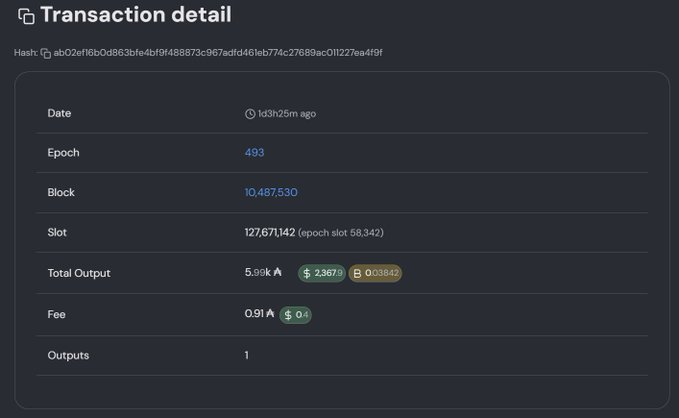Click the copy icon beside Transaction detail title
The width and height of the screenshot is (679, 418).
click(x=26, y=16)
